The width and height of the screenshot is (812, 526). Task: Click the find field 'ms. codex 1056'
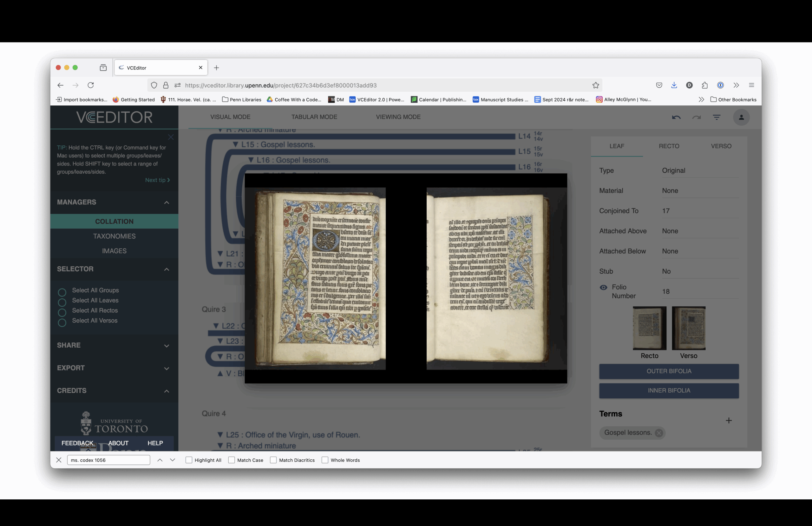pos(108,460)
